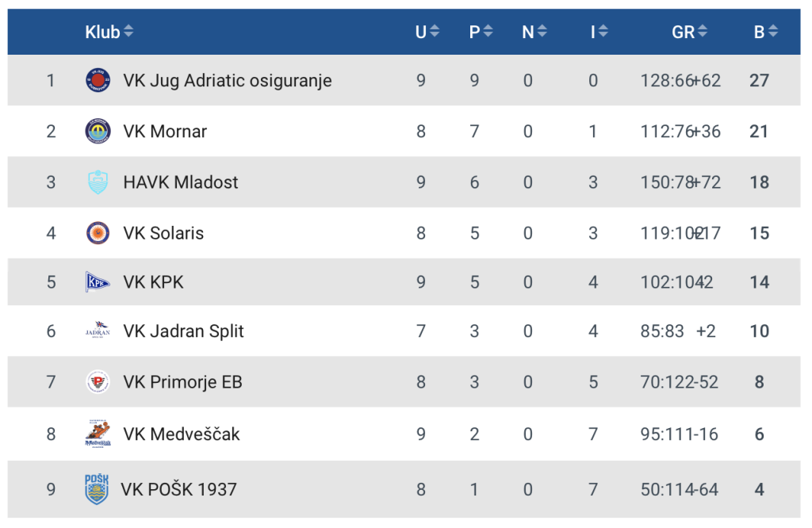Sort by the N column arrows
Image resolution: width=812 pixels, height=528 pixels.
click(542, 32)
